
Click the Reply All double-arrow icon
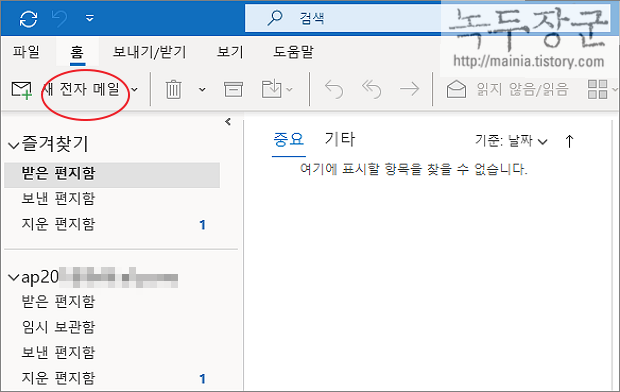[372, 89]
